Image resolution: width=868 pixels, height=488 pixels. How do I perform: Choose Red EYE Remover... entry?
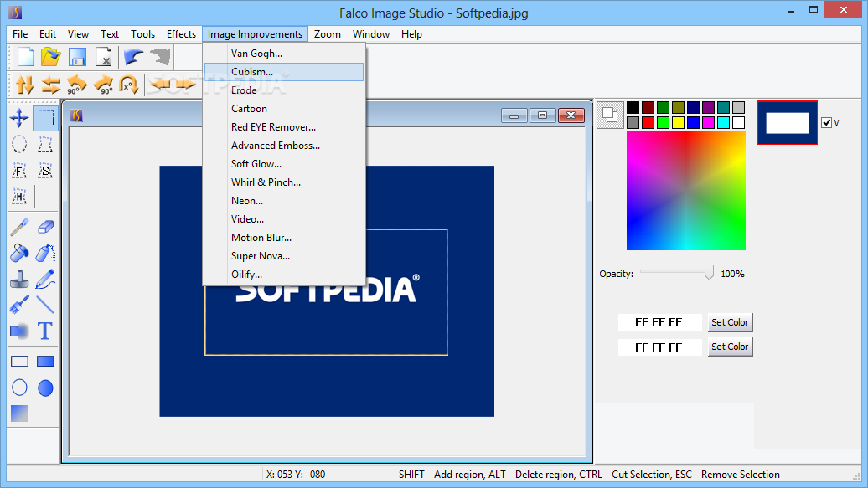pos(284,127)
